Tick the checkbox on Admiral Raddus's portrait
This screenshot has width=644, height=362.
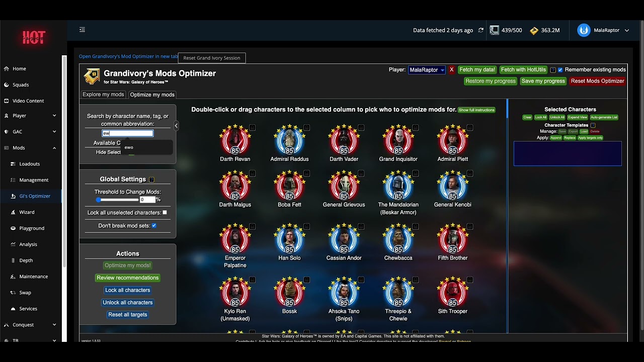click(x=306, y=128)
